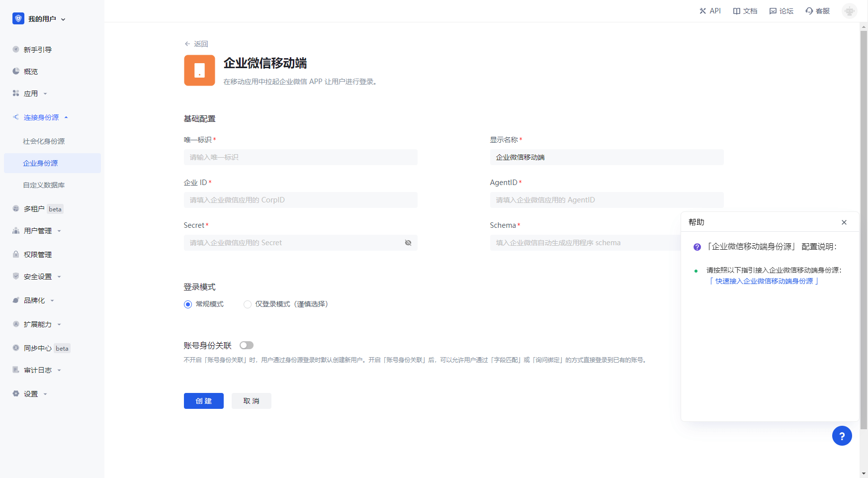Click the 企业 ID input field

click(300, 200)
